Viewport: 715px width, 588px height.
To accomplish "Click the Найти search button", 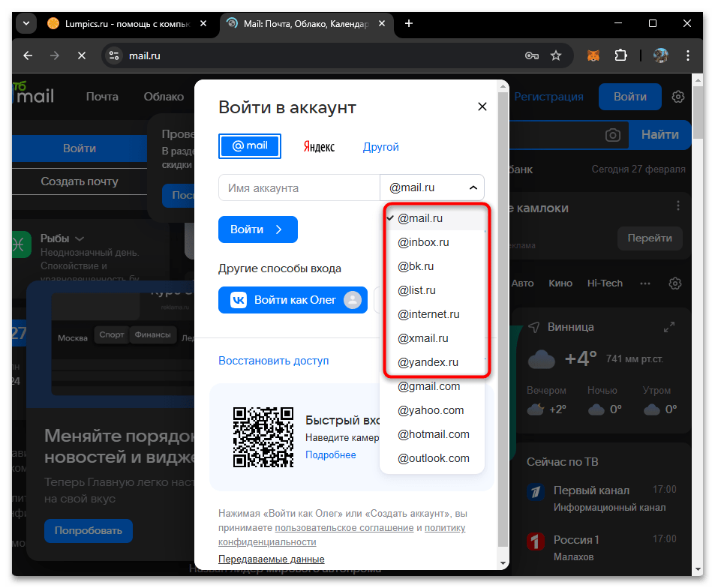I will 659,134.
